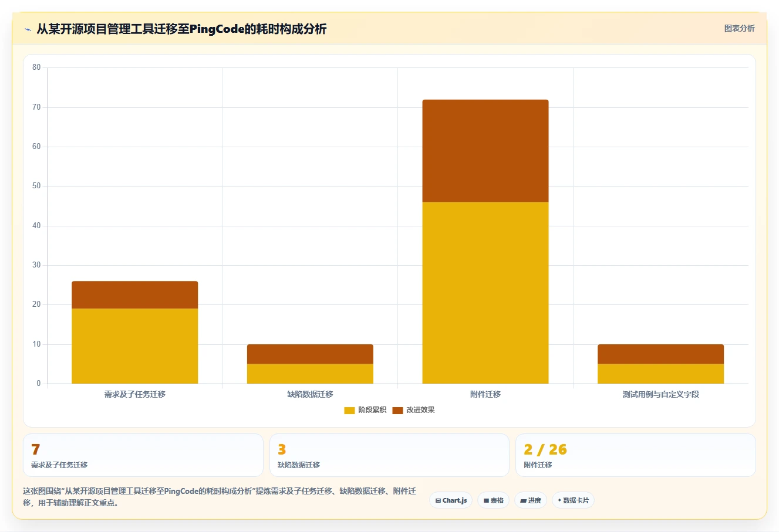This screenshot has height=532, width=779.
Task: Click the yellow bar segment for 需求及子任务迁移
Action: [x=135, y=346]
